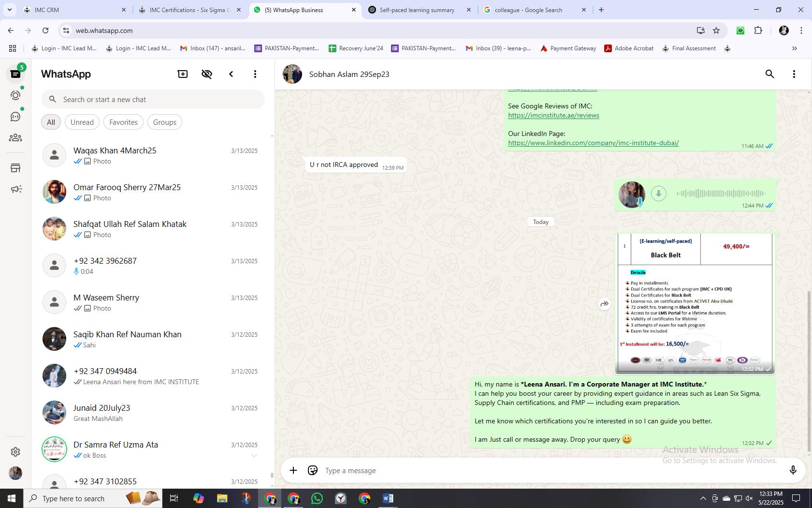
Task: Open the Payment Gateway bookmark
Action: point(568,48)
